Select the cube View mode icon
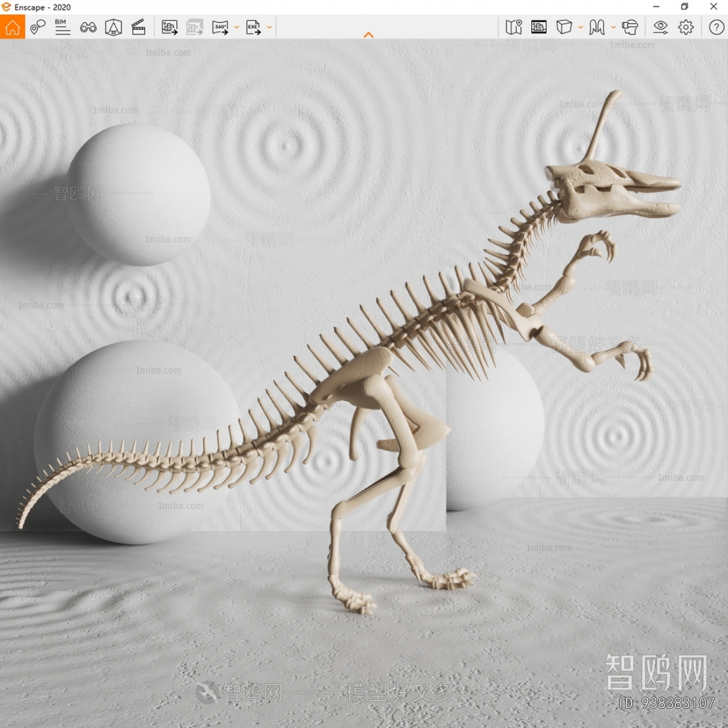The image size is (728, 728). point(564,27)
